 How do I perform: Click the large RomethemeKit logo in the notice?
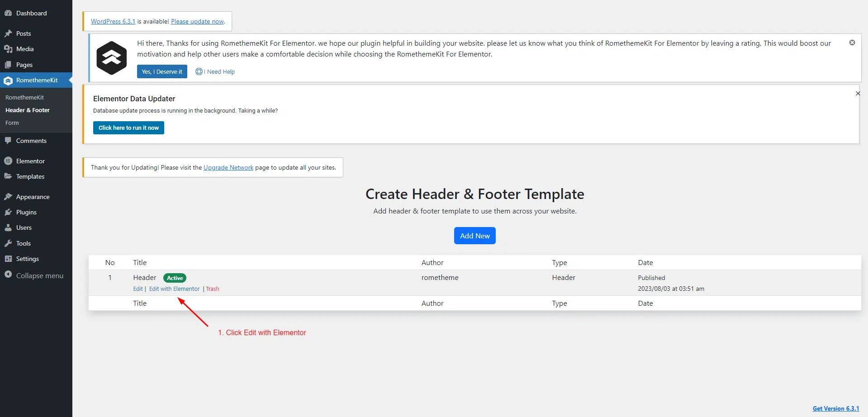pyautogui.click(x=111, y=58)
